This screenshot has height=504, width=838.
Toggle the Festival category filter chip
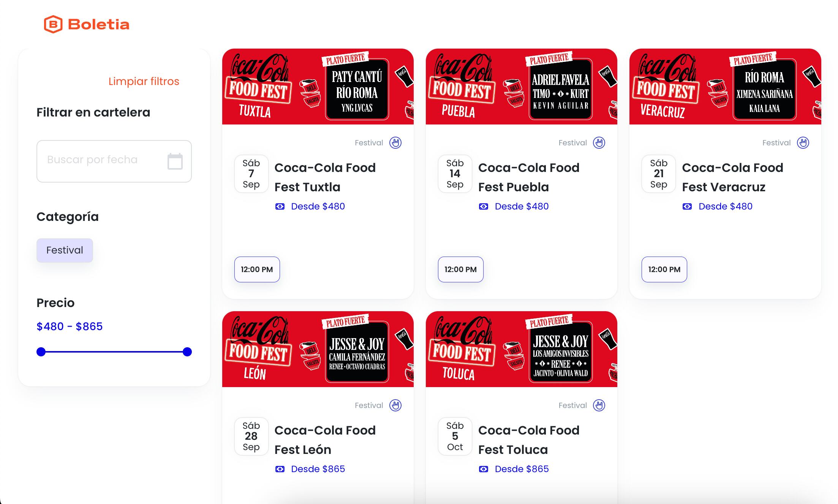[x=65, y=250]
